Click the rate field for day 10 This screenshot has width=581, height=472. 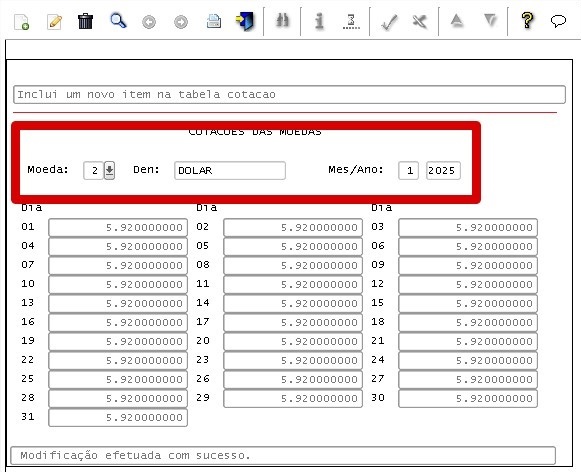click(118, 285)
